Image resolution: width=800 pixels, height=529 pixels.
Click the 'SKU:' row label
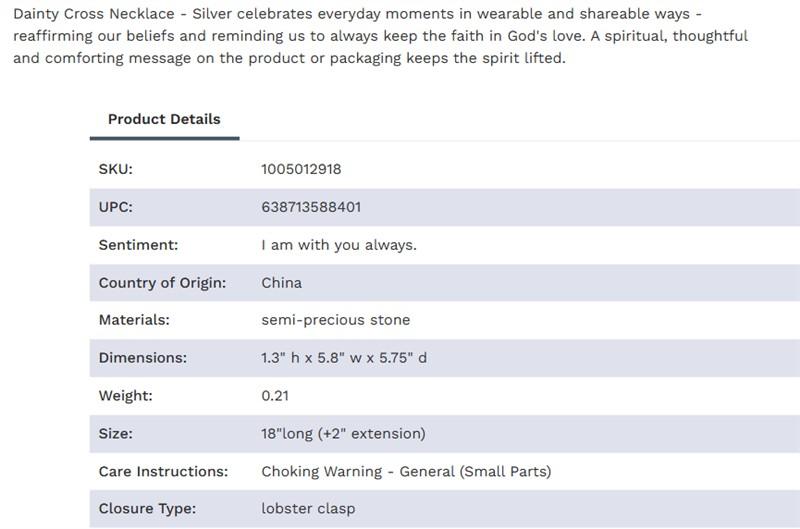115,169
